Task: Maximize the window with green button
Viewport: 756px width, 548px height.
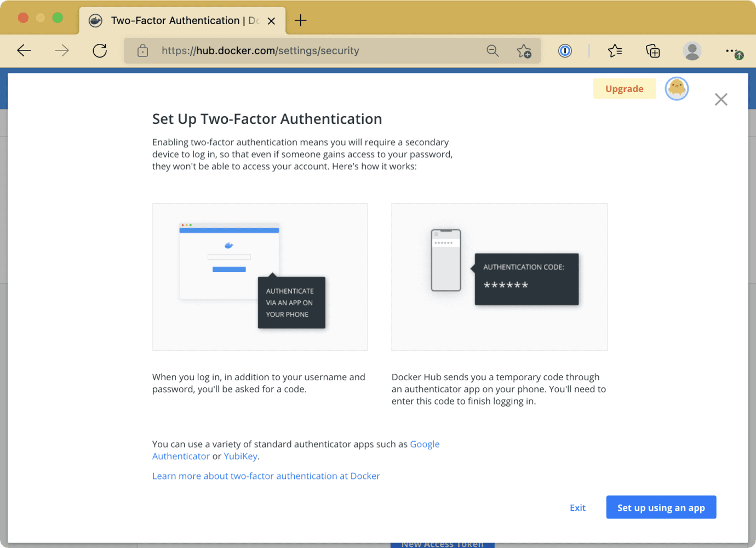Action: tap(58, 18)
